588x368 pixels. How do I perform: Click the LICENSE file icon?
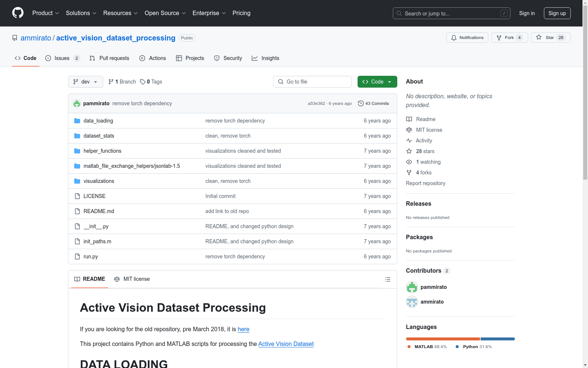click(x=77, y=196)
